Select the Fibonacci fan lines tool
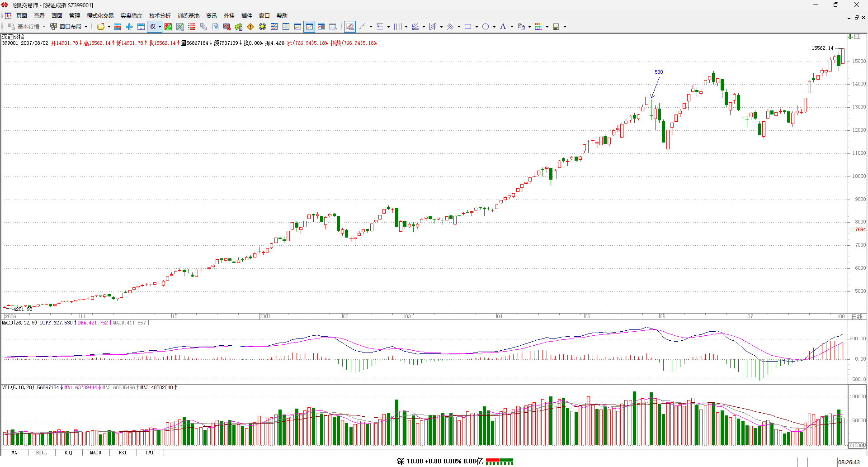 coord(415,27)
